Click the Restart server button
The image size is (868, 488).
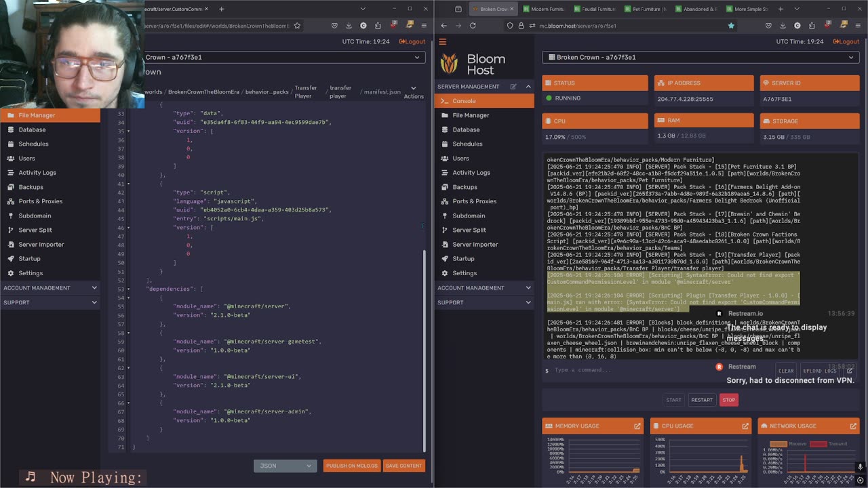click(x=702, y=400)
